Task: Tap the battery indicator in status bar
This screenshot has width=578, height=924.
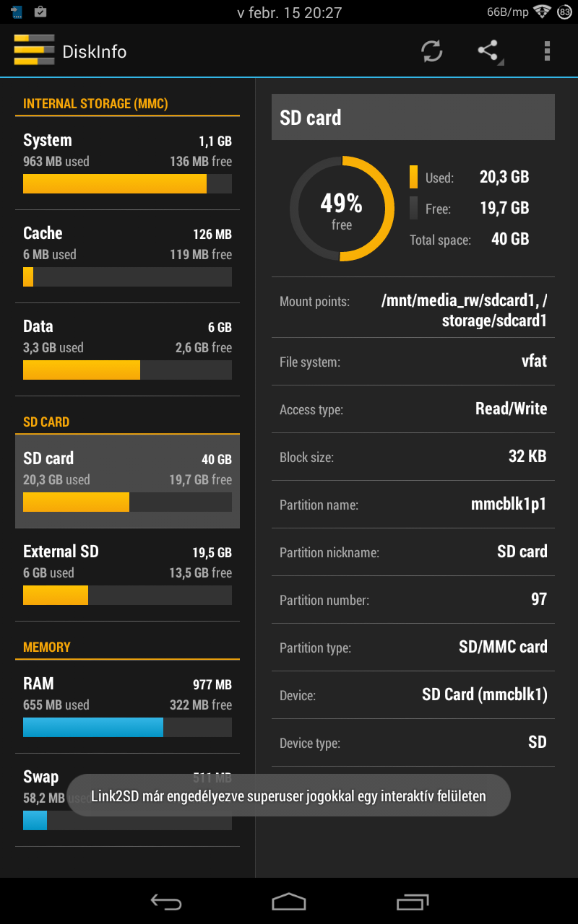Action: click(x=564, y=12)
